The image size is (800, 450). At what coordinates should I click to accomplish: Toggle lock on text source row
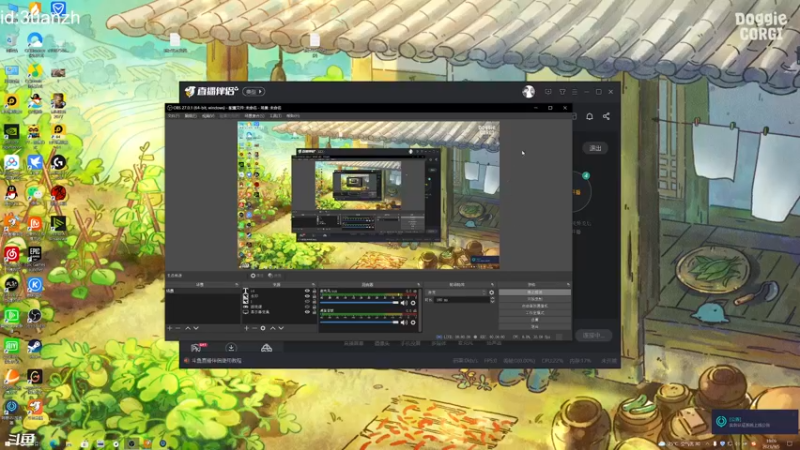[x=314, y=291]
